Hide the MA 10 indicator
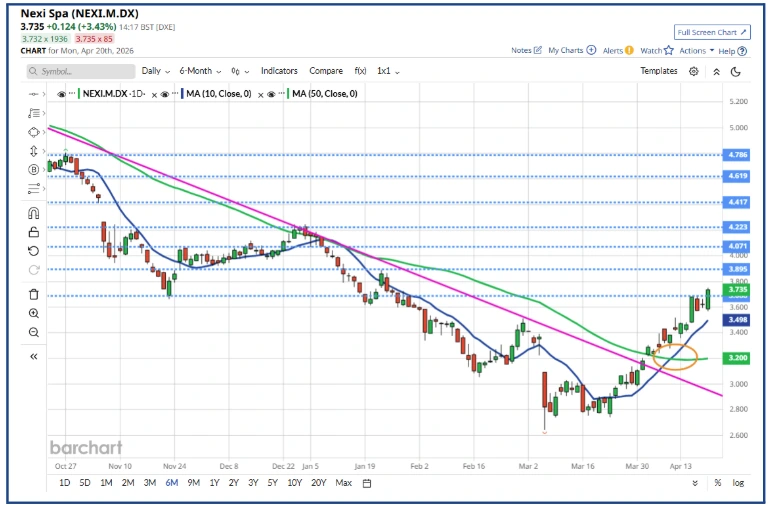 (165, 94)
